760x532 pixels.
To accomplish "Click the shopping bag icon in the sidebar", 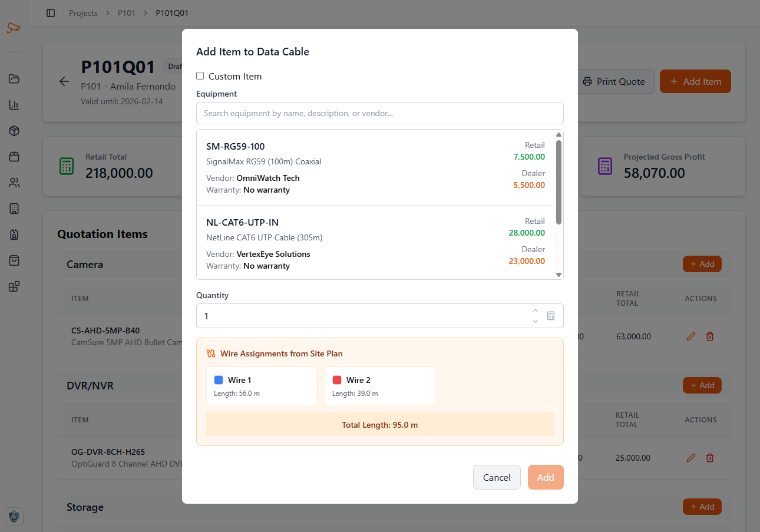I will [x=14, y=260].
